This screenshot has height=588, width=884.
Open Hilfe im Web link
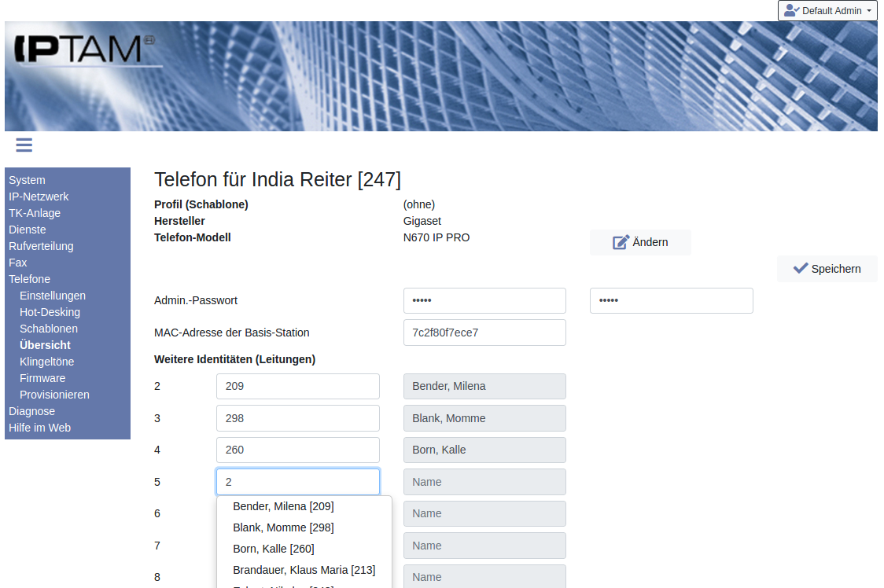point(39,428)
